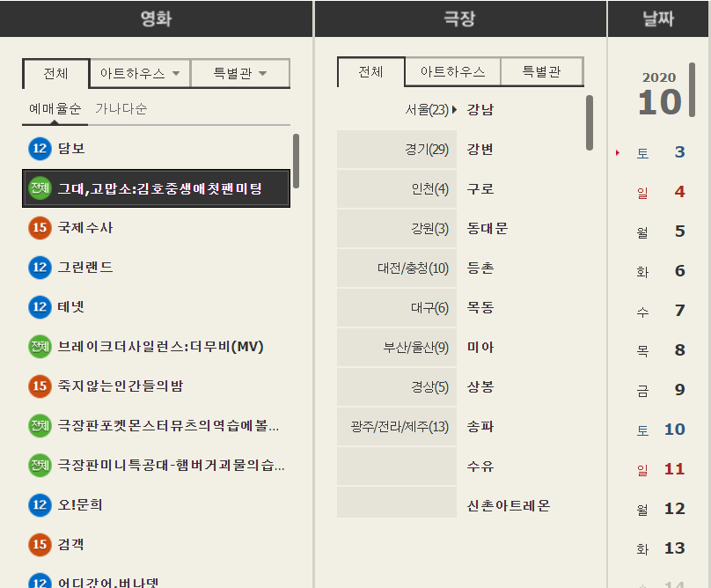Click the 15 badge beside 죽지않는인간들의밤
This screenshot has height=588, width=711.
pos(40,386)
